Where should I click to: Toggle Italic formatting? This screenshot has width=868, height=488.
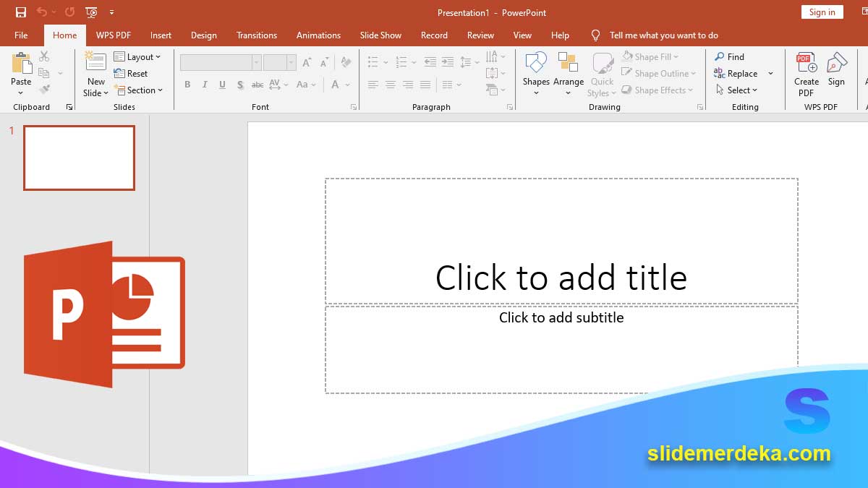[205, 85]
